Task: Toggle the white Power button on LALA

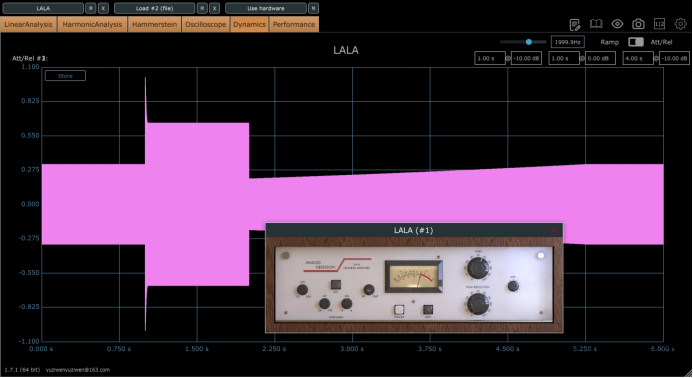Action: [399, 309]
